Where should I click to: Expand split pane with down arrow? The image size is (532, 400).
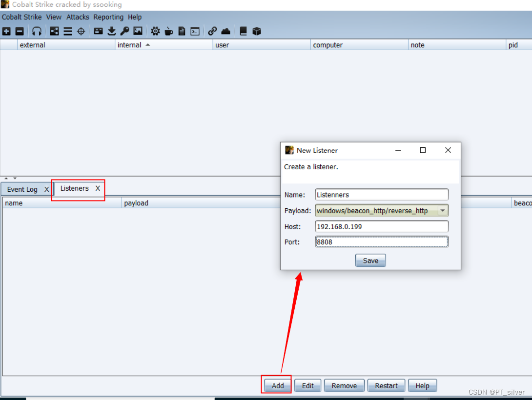click(x=15, y=179)
